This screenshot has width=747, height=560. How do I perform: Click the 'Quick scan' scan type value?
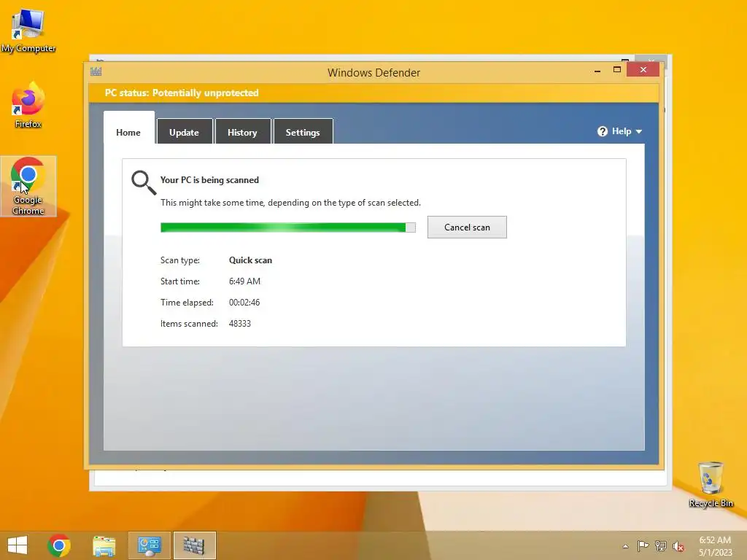point(250,260)
